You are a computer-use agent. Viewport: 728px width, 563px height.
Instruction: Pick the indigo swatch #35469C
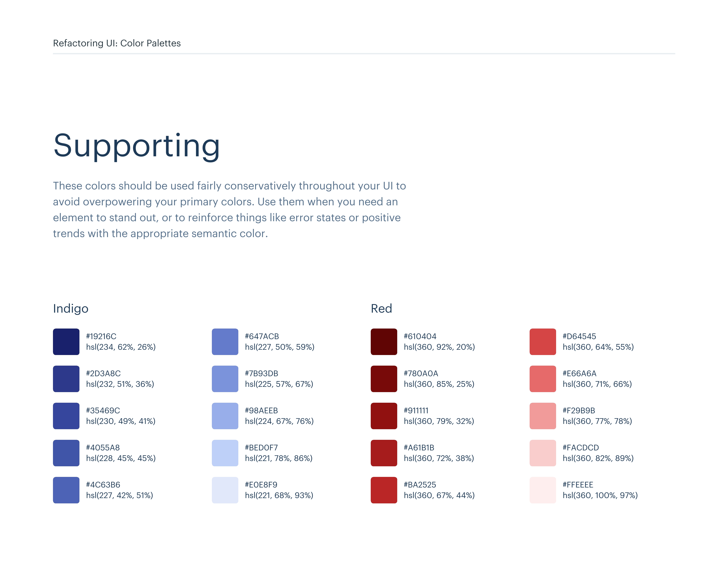(66, 416)
